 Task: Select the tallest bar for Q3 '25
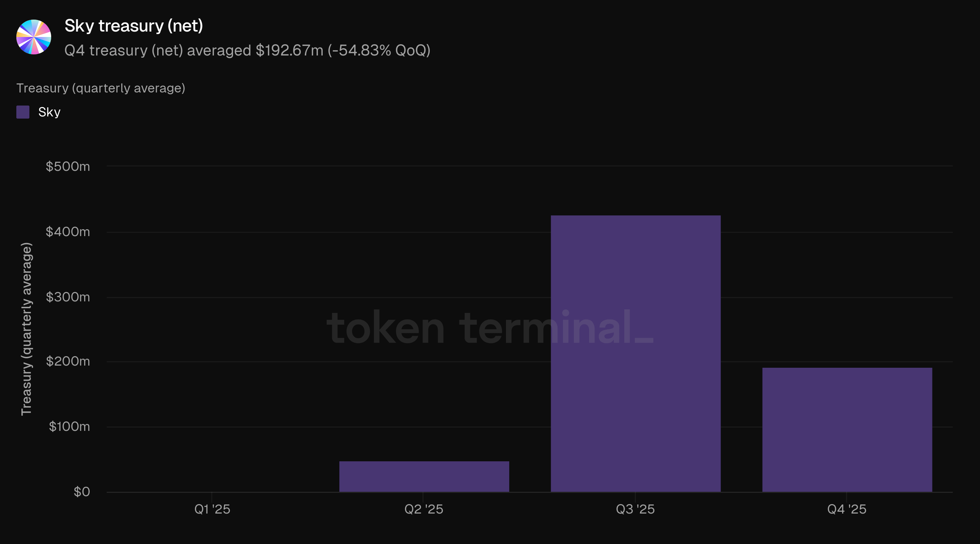pos(635,354)
